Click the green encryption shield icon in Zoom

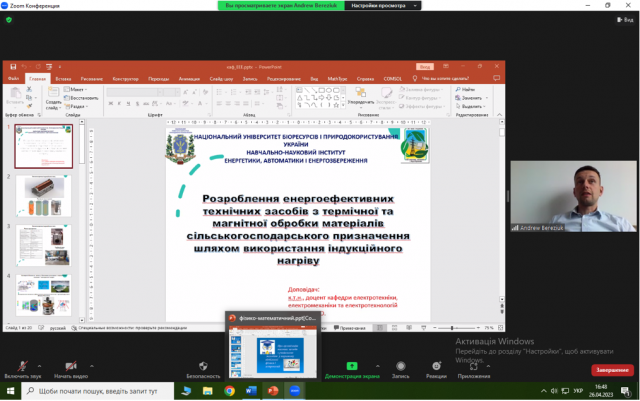pos(9,20)
